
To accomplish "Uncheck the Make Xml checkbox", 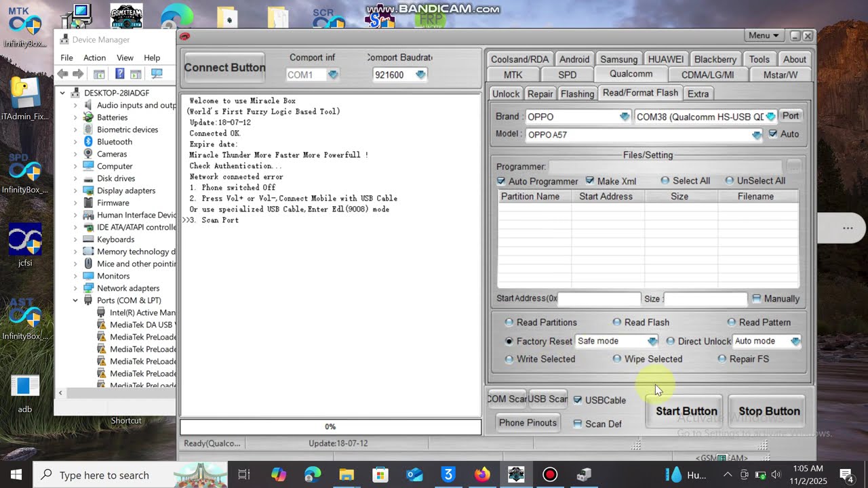I will point(590,181).
